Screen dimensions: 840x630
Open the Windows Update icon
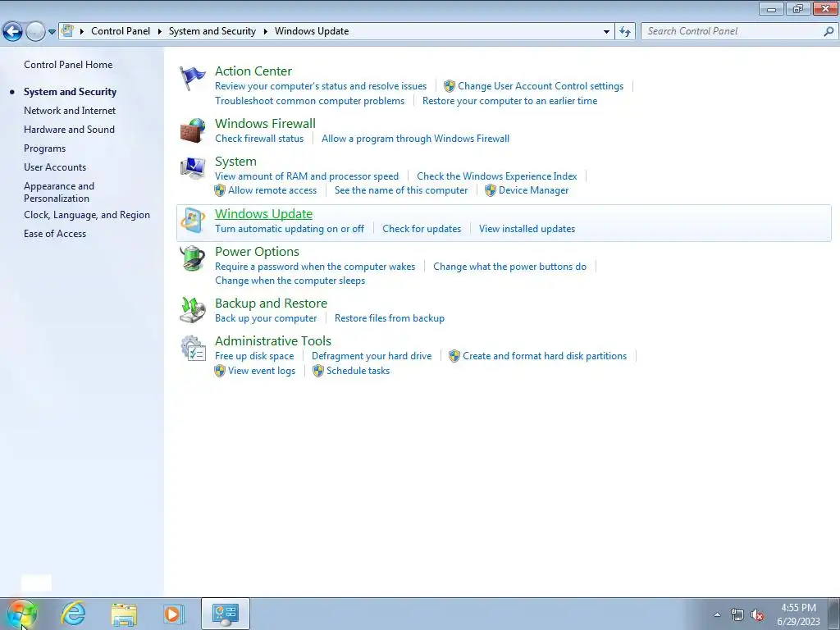[192, 221]
